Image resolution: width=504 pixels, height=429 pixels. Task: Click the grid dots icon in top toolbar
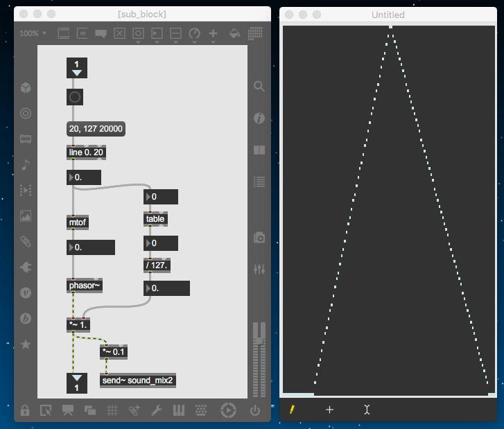pos(255,33)
